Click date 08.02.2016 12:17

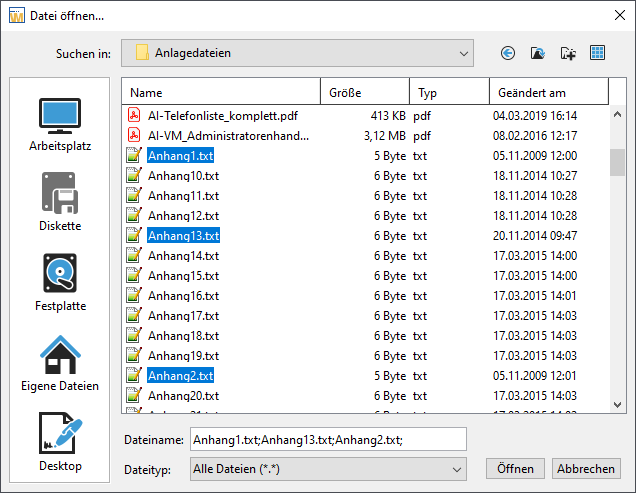point(535,136)
